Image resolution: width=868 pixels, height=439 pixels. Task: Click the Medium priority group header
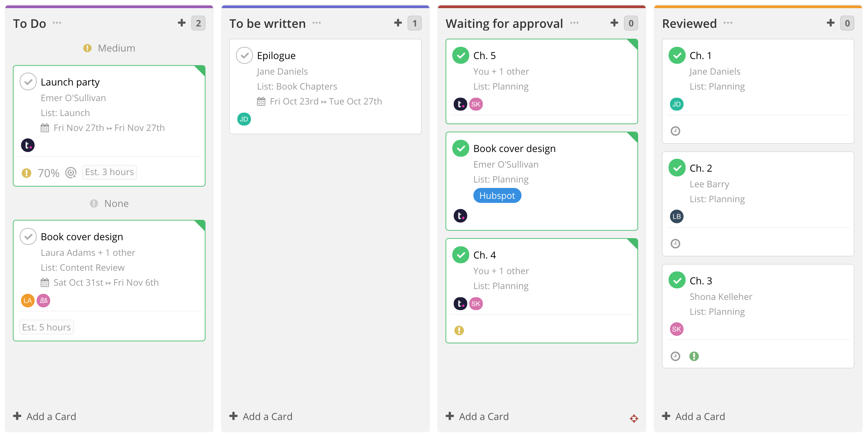click(x=109, y=48)
